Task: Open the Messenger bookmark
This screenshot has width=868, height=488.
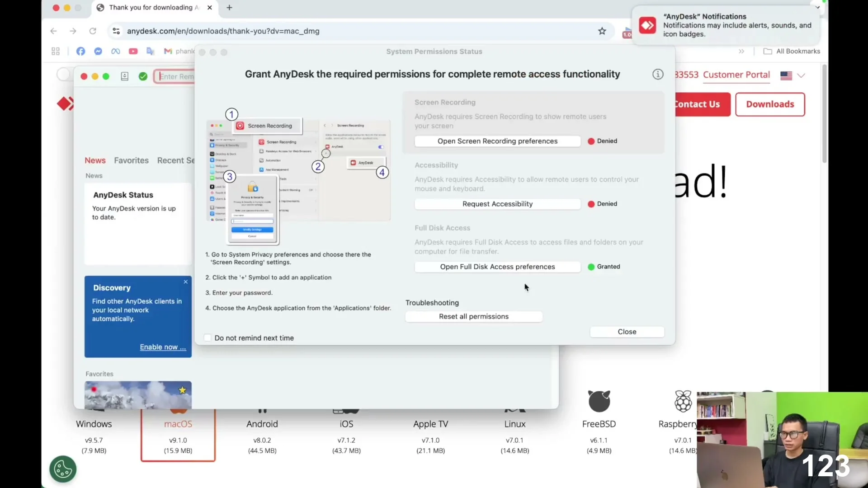Action: [x=98, y=52]
